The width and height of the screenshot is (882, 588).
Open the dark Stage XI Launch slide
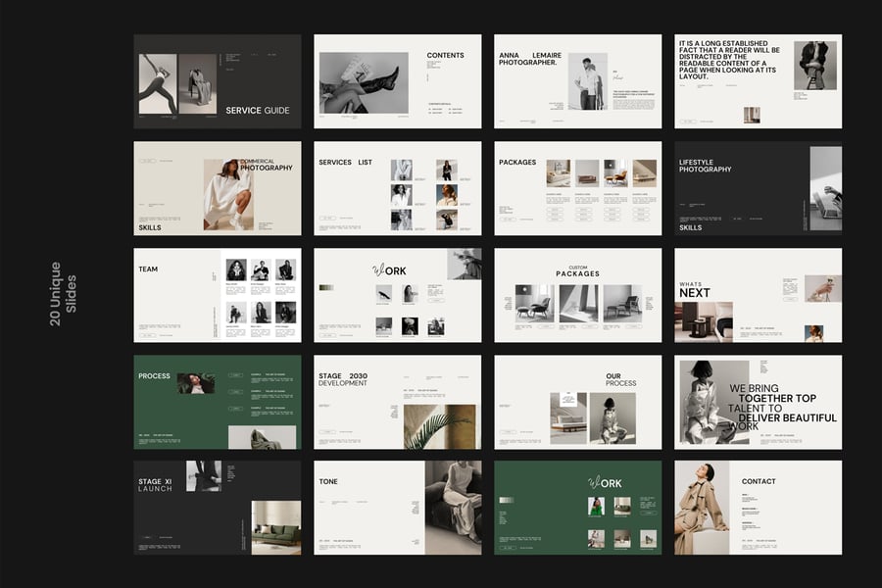pyautogui.click(x=218, y=508)
